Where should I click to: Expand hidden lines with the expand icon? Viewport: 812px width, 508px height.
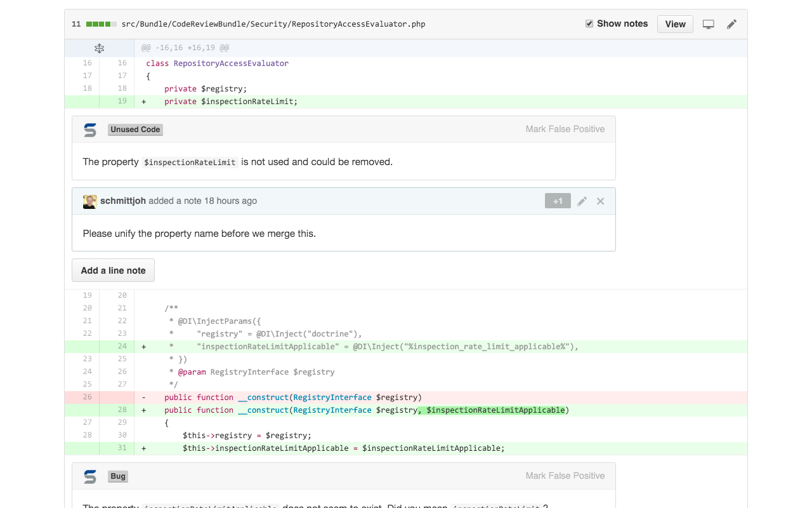99,48
